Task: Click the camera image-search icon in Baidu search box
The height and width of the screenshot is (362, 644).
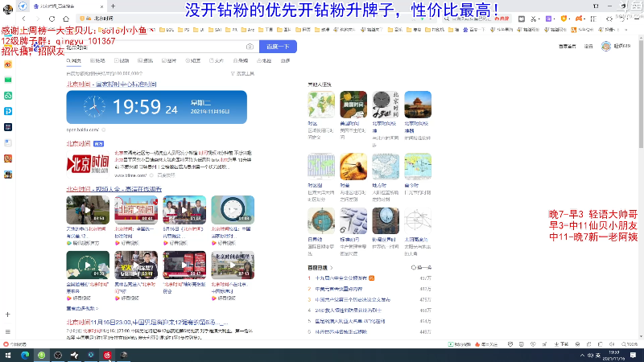Action: pyautogui.click(x=250, y=47)
